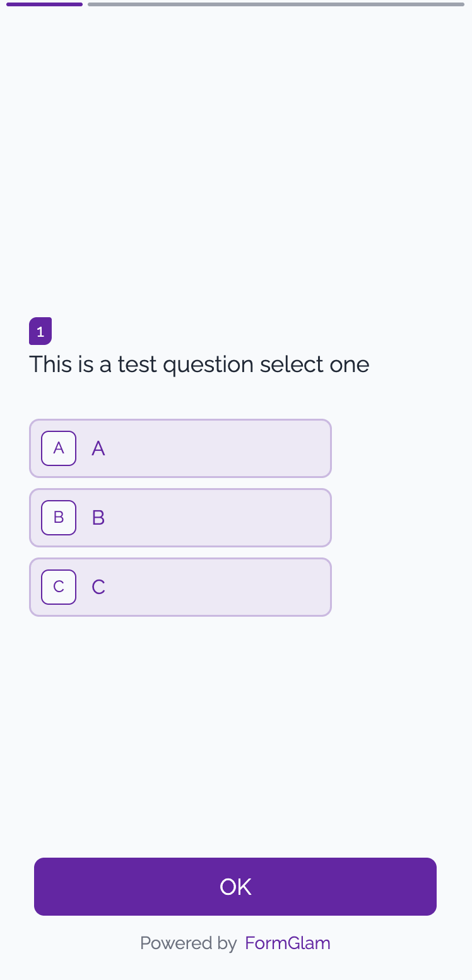Click the purple question number 1 badge
Image resolution: width=472 pixels, height=980 pixels.
click(40, 331)
